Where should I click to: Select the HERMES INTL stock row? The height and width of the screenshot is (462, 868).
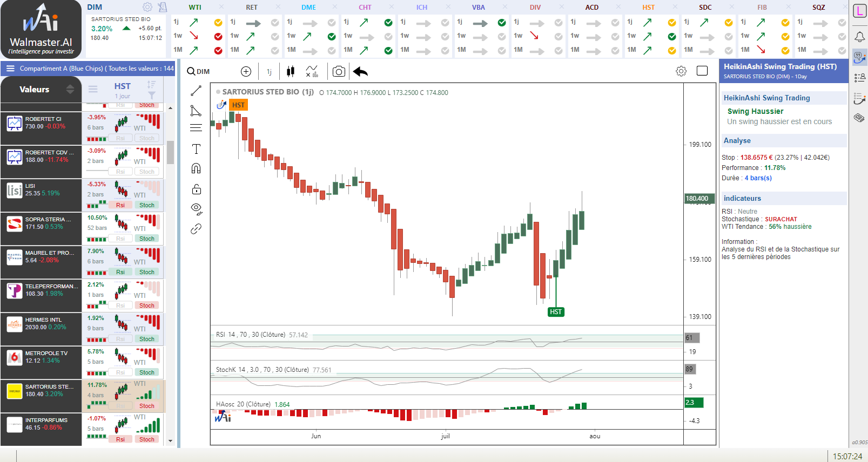tap(41, 329)
